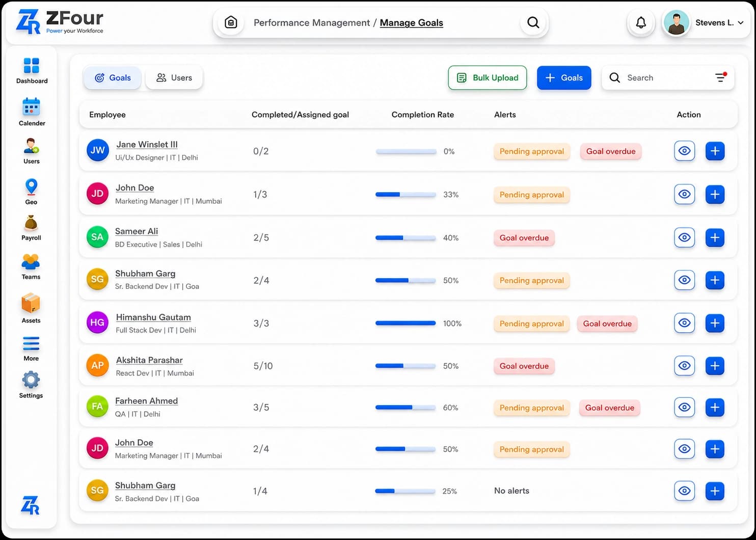The width and height of the screenshot is (756, 540).
Task: Expand the Stevens L. account dropdown arrow
Action: point(741,22)
